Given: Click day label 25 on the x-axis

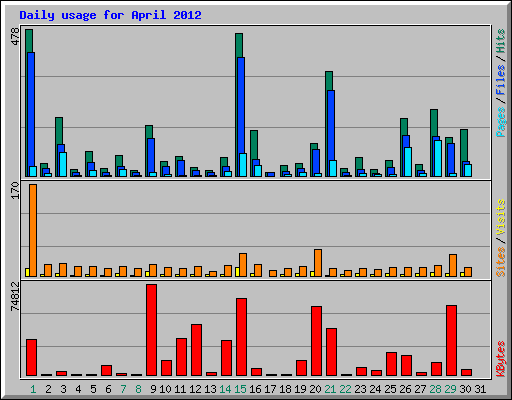Looking at the screenshot, I should (x=390, y=389).
